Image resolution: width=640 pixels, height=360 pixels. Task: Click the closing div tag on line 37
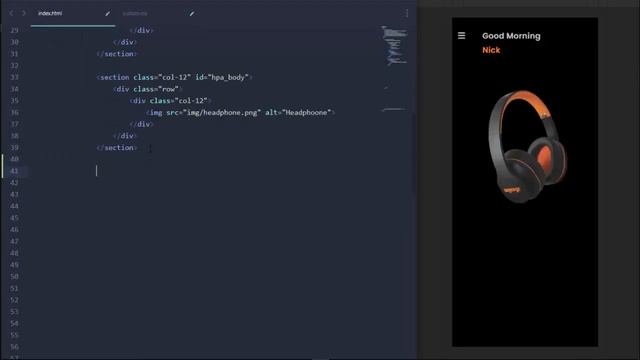(x=142, y=124)
